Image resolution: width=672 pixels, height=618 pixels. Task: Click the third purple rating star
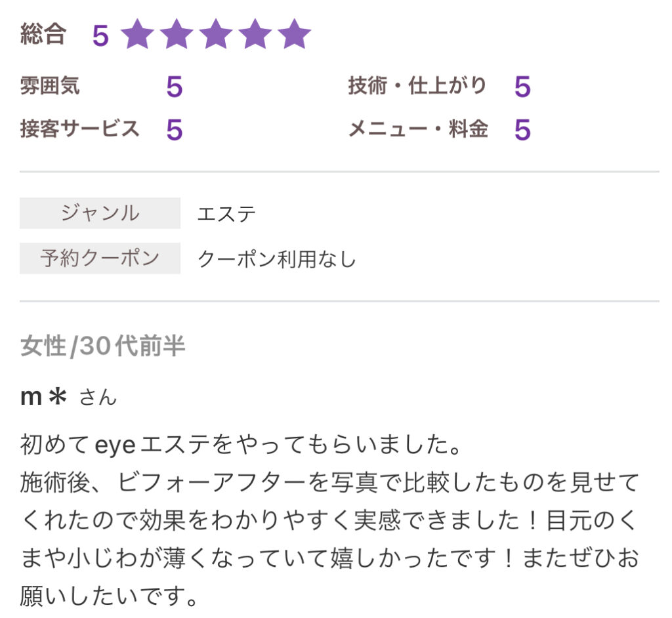pyautogui.click(x=216, y=34)
